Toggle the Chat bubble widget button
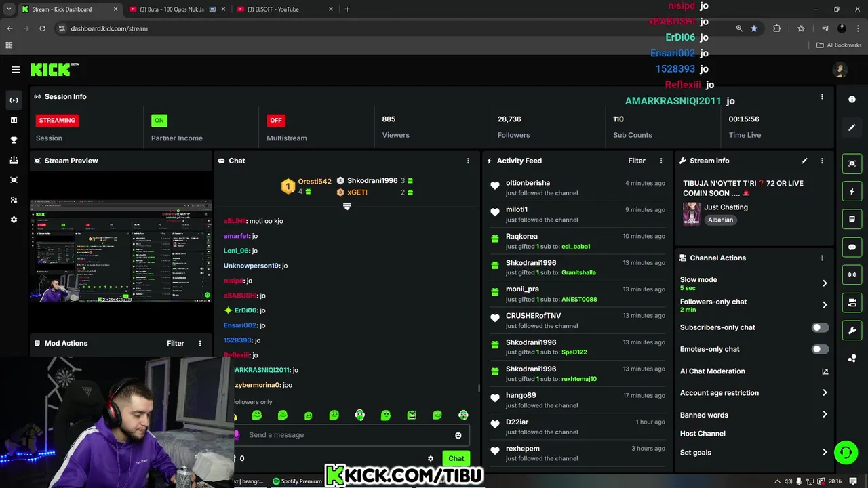The image size is (868, 488). (x=852, y=247)
